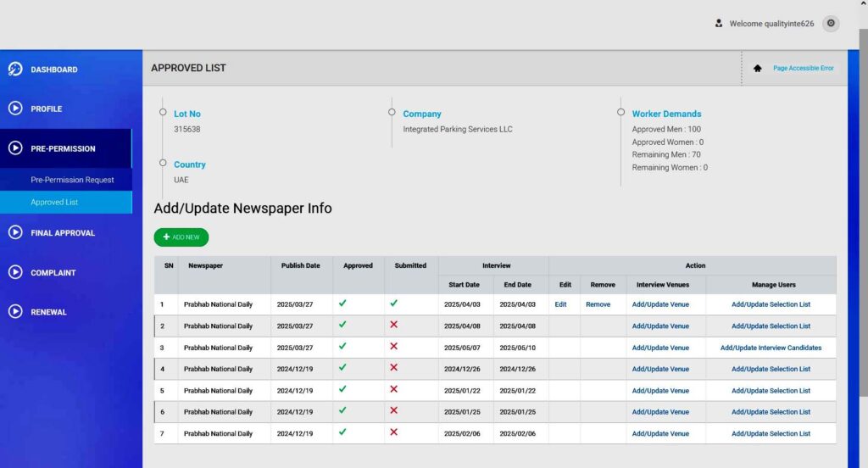Click the Page Accessible Error link

click(x=803, y=68)
